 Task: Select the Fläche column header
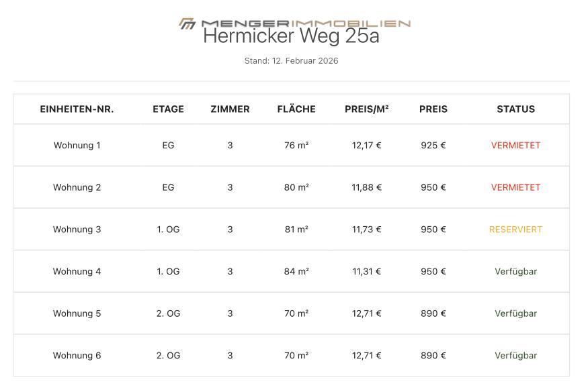296,109
